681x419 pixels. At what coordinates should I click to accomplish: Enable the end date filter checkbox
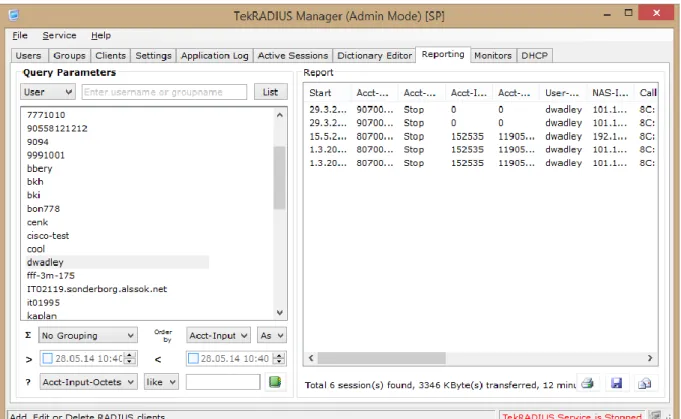click(x=193, y=358)
